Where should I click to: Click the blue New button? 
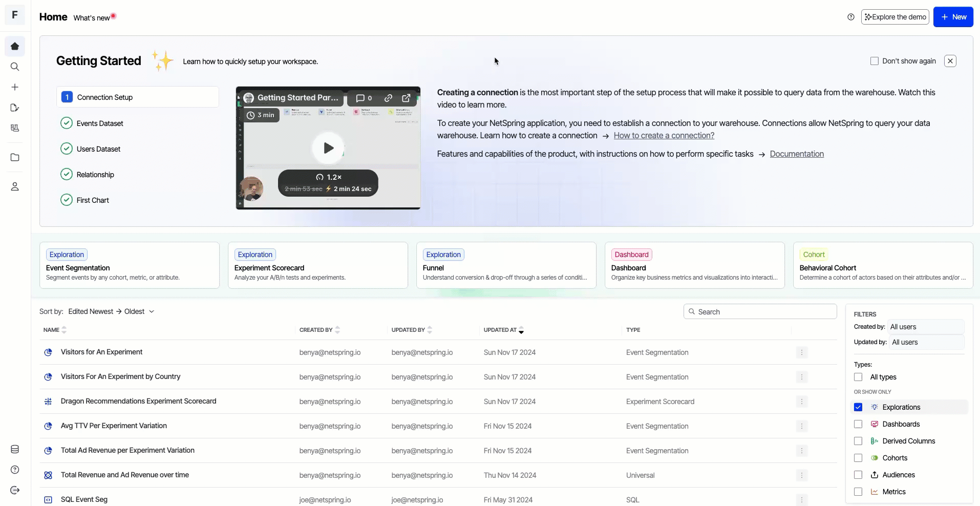click(953, 17)
